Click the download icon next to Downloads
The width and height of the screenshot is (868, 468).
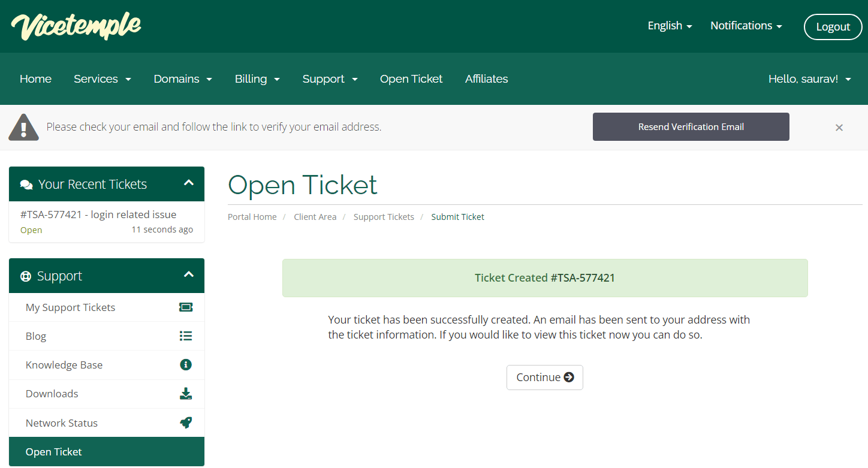(x=186, y=394)
